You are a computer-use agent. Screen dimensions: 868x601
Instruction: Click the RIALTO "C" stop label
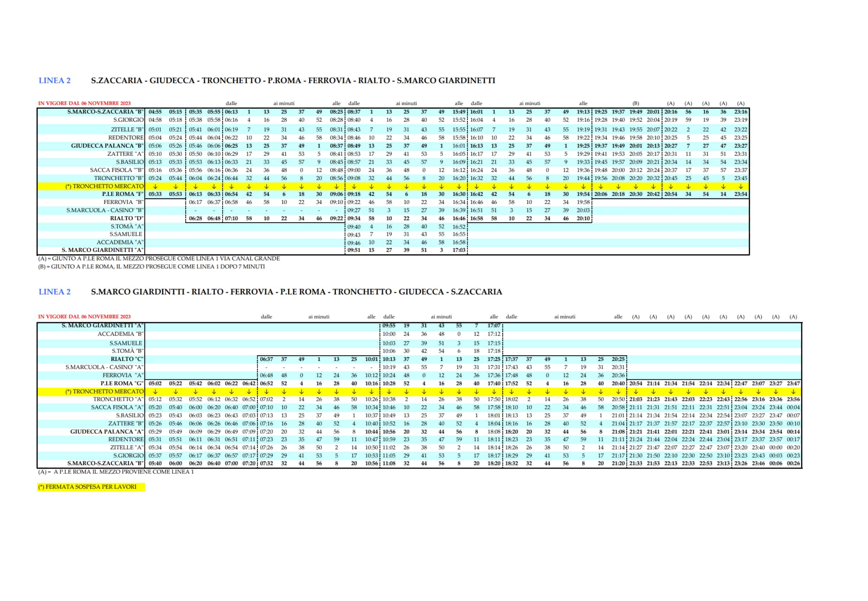click(127, 359)
